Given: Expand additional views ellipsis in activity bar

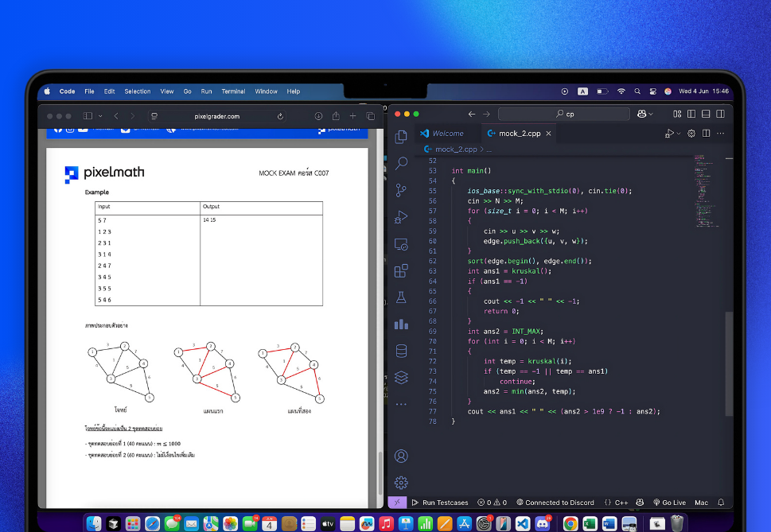Looking at the screenshot, I should (401, 405).
